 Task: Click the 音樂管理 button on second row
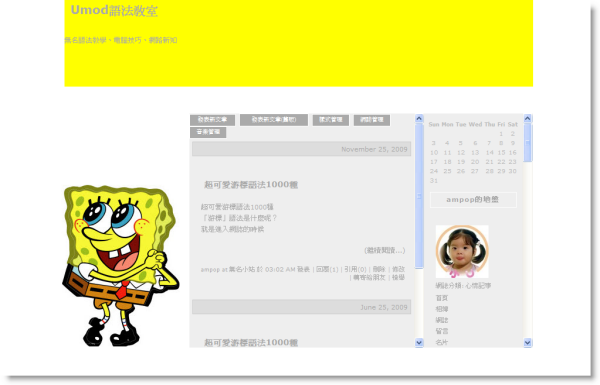208,132
